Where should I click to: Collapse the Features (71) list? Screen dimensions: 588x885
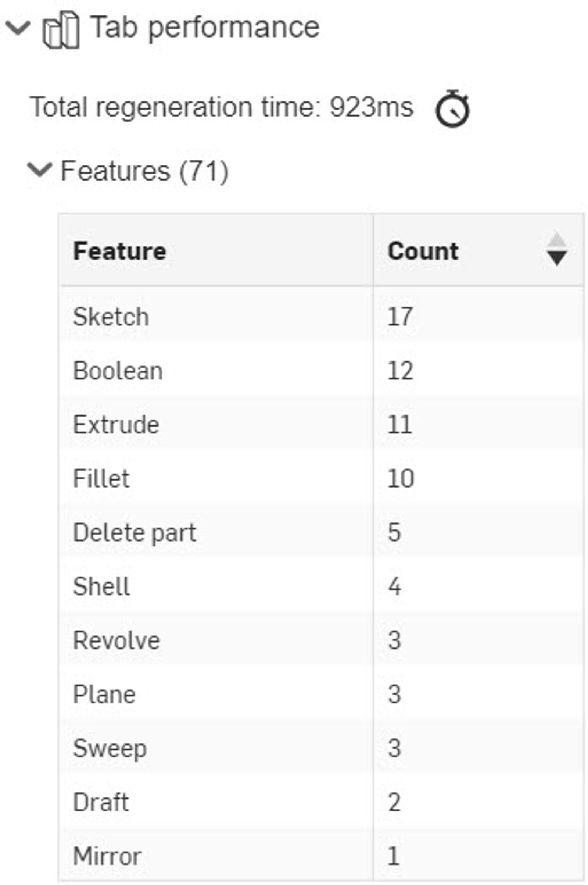[x=39, y=170]
